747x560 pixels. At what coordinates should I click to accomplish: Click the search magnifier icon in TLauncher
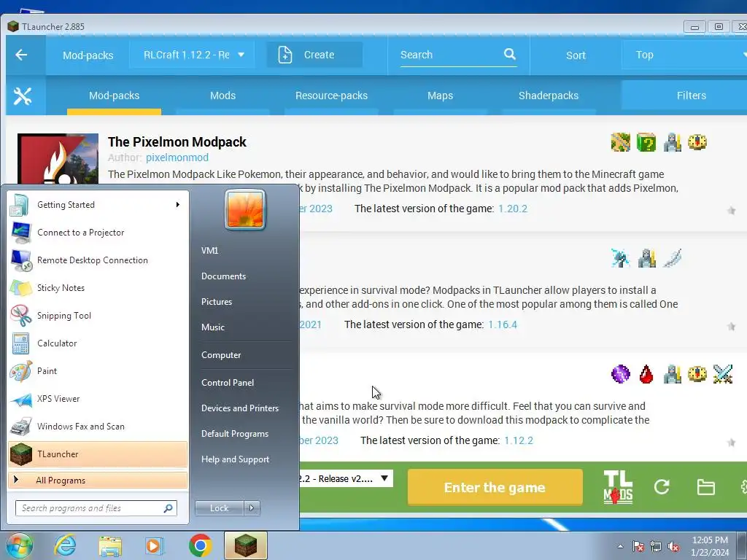[510, 54]
